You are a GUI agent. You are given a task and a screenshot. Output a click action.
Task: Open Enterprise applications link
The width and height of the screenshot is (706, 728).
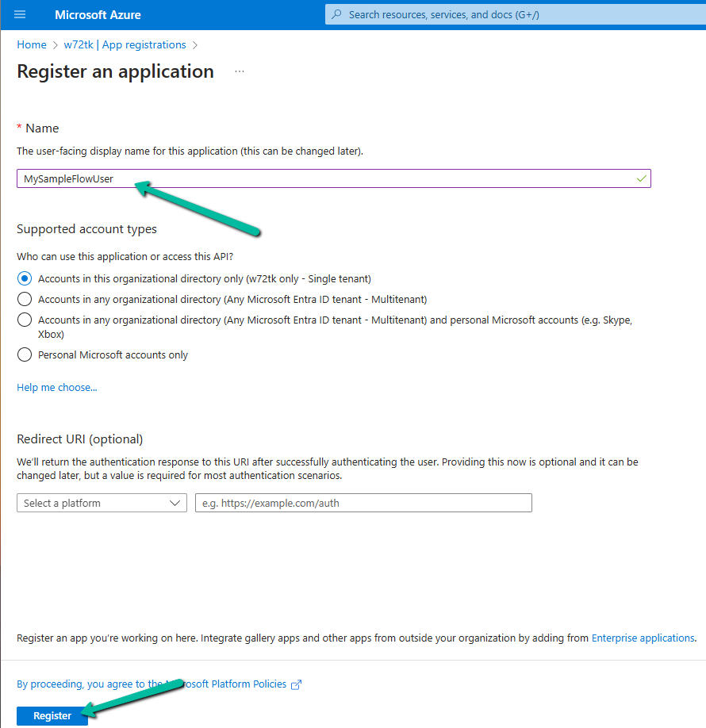point(643,638)
